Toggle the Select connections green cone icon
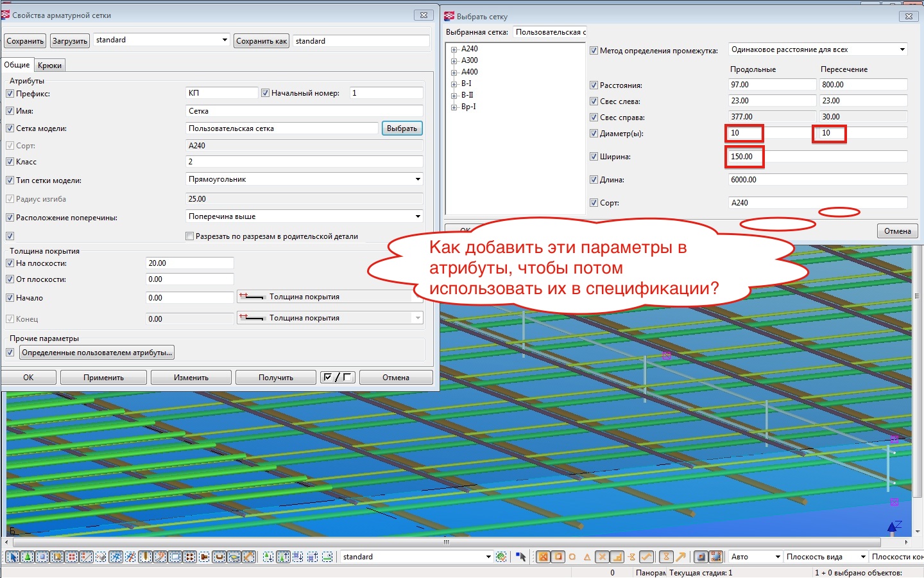 point(28,557)
